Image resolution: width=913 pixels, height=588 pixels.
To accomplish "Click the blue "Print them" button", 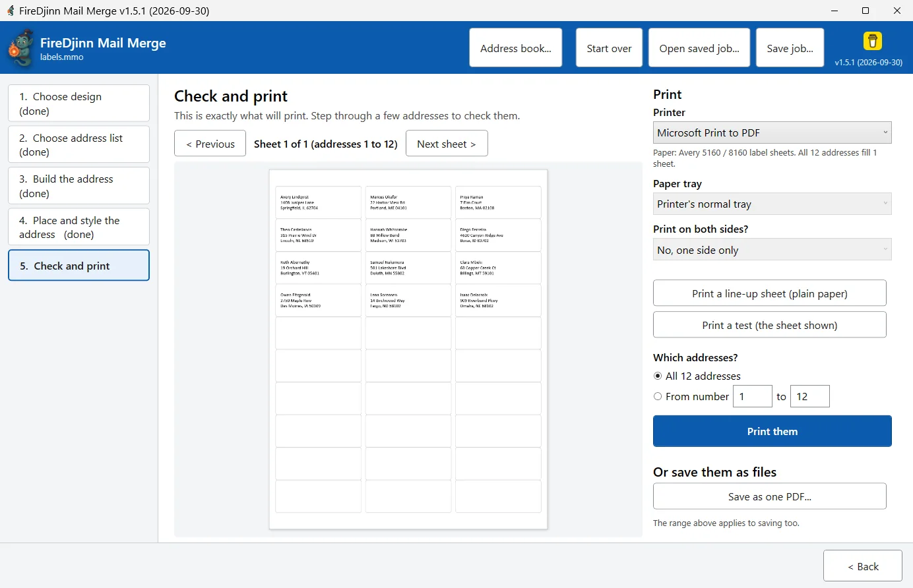I will pos(772,431).
